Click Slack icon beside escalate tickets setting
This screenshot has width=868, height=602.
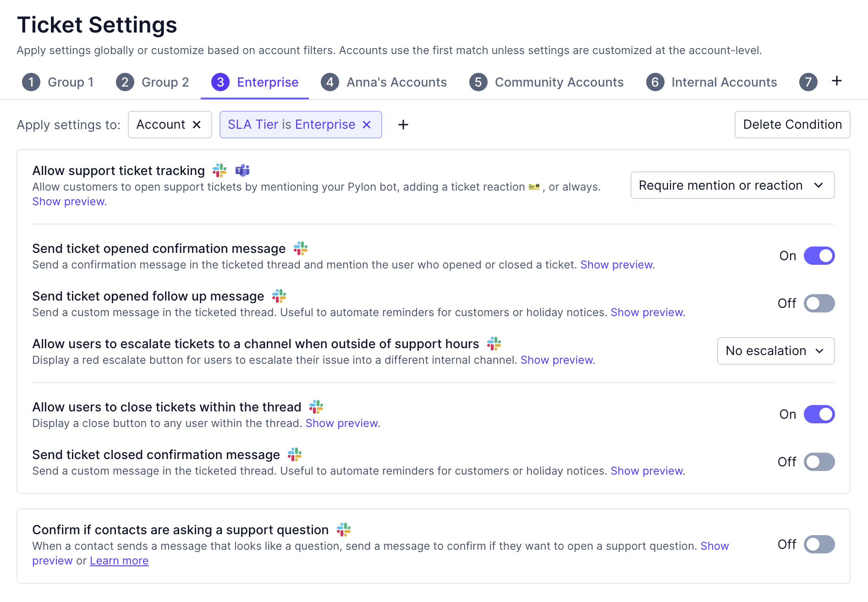click(494, 344)
